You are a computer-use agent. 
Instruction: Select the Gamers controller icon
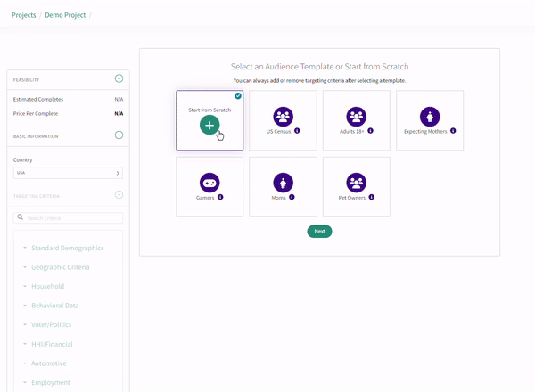point(210,183)
